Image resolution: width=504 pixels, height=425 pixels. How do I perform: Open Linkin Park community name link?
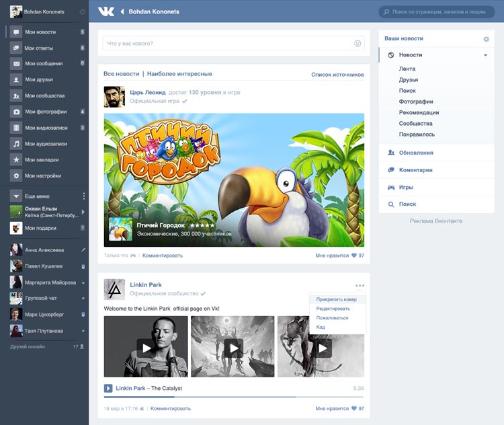tap(146, 284)
